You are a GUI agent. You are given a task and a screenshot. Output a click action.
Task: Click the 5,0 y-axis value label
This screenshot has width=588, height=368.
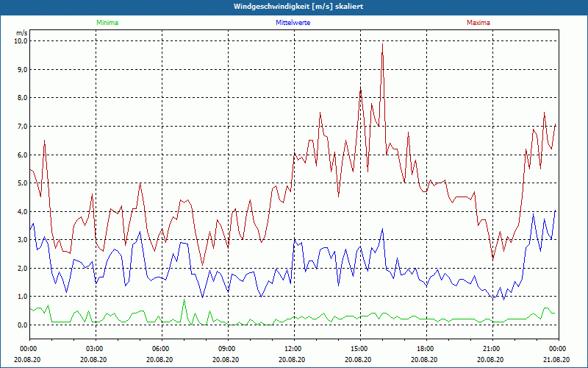21,183
